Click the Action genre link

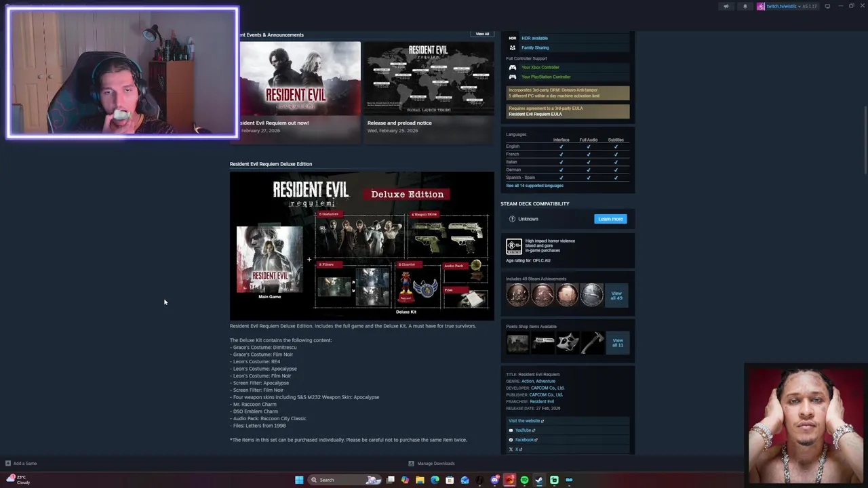(x=527, y=381)
